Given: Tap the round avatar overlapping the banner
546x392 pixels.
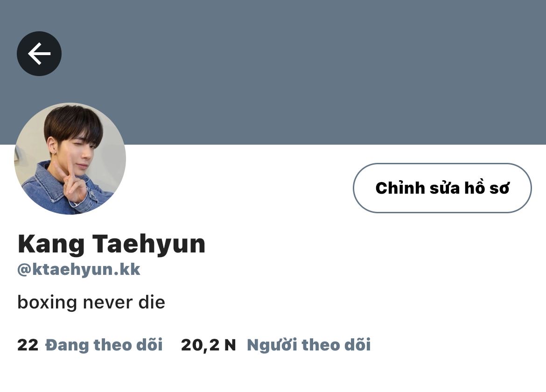Looking at the screenshot, I should click(70, 158).
